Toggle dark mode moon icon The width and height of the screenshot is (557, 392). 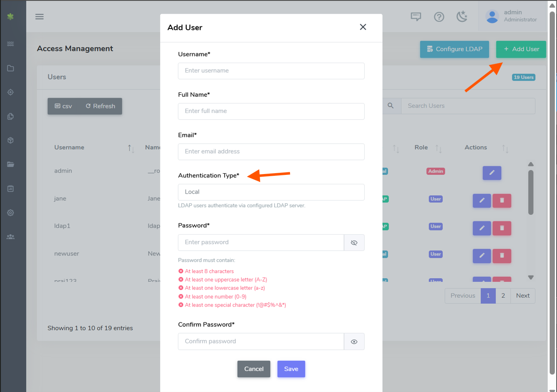[x=462, y=17]
